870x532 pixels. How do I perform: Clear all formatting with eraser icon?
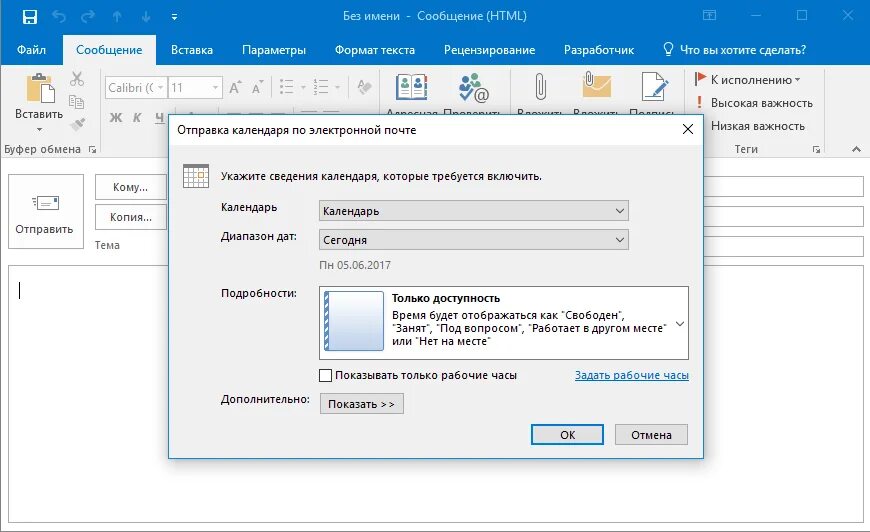tap(365, 87)
